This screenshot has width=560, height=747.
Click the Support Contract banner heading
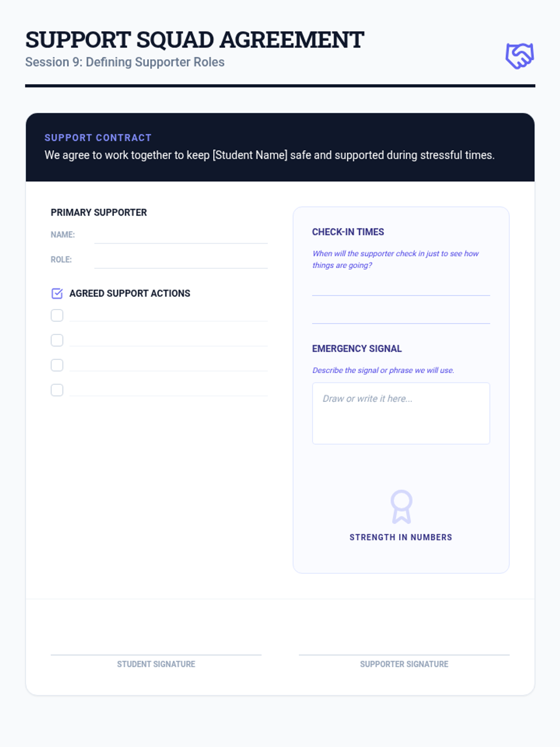pos(98,138)
